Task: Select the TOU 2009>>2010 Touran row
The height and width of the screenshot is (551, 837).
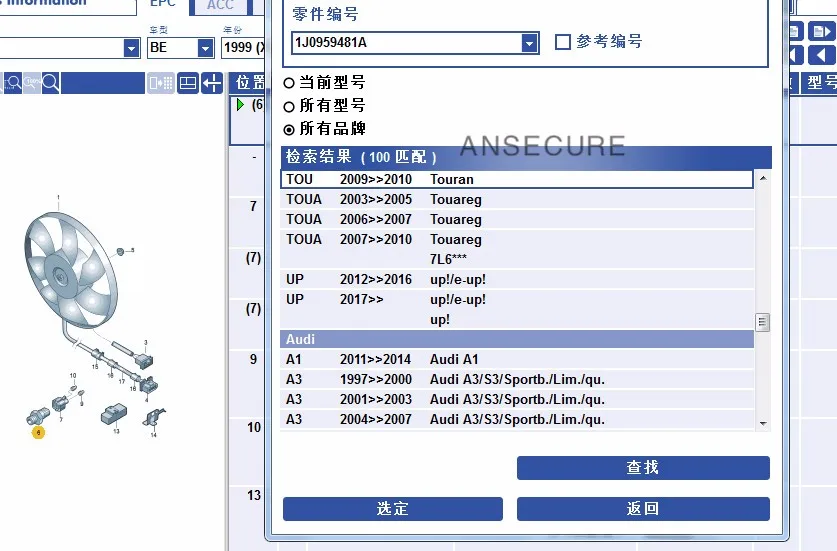Action: (x=517, y=179)
